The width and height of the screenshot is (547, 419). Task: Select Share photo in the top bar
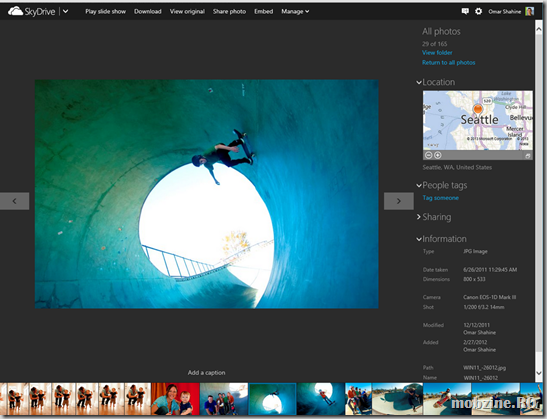pyautogui.click(x=229, y=12)
